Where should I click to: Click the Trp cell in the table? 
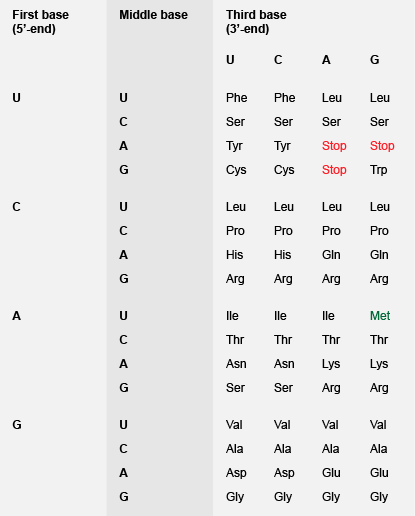(x=378, y=170)
